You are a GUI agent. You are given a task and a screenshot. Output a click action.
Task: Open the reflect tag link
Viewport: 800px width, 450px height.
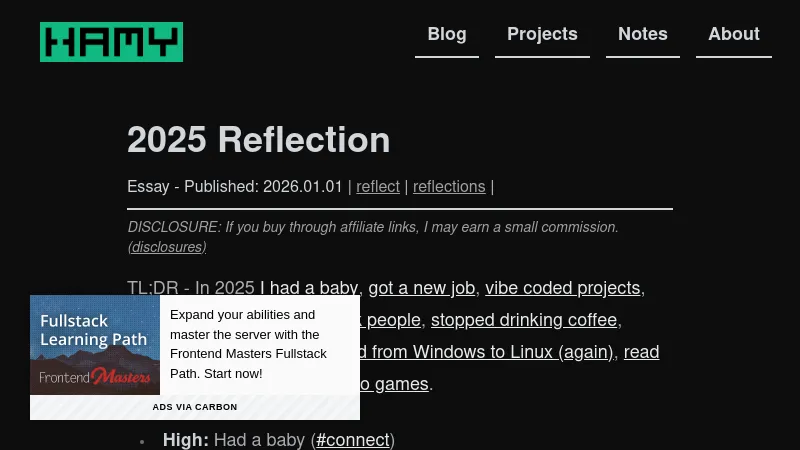pos(378,187)
